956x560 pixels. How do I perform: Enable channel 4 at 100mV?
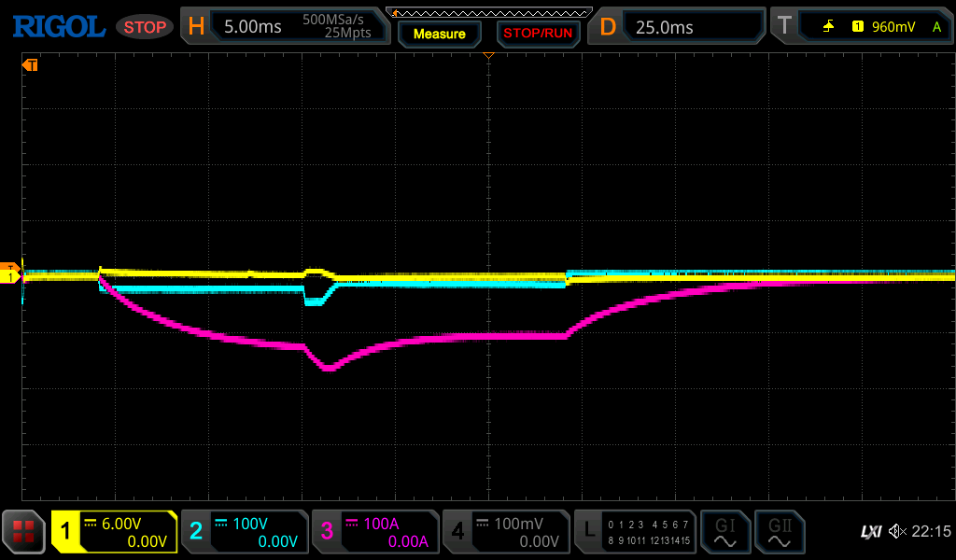tap(506, 532)
